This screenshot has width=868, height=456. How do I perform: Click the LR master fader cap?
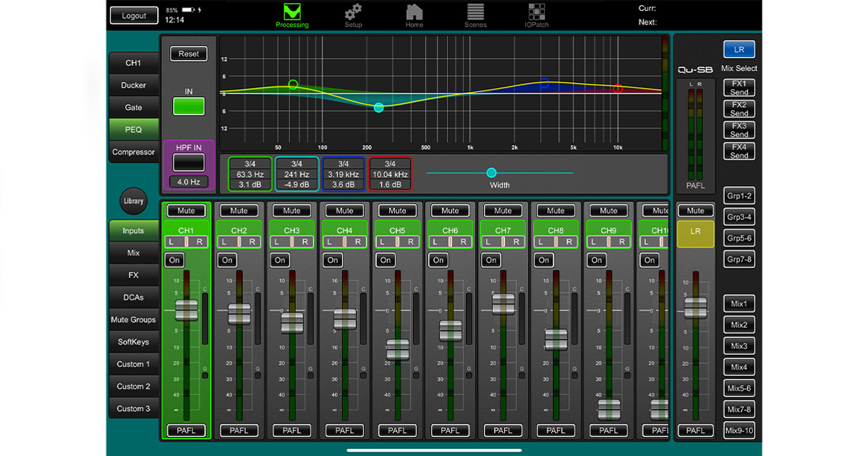click(x=695, y=307)
